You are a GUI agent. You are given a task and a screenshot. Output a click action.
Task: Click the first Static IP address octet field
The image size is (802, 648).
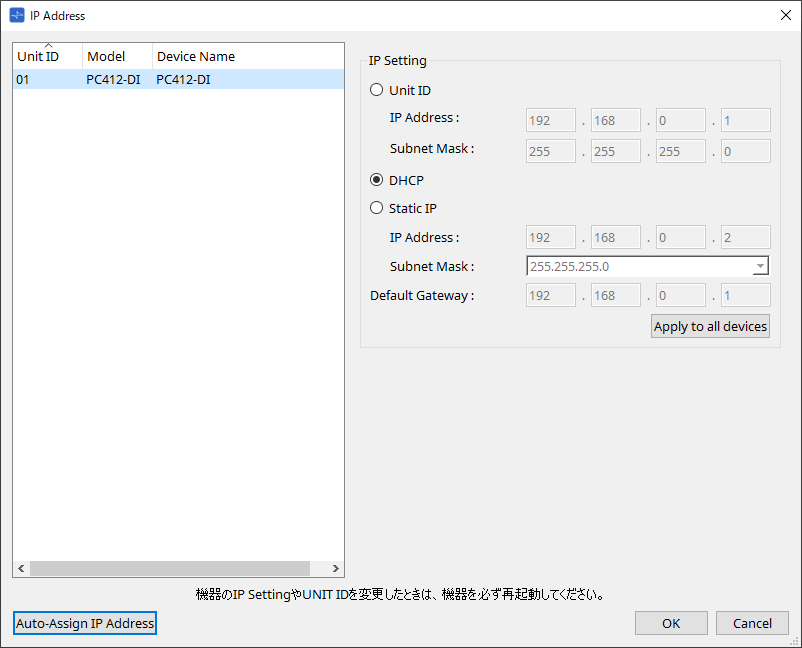tap(550, 237)
